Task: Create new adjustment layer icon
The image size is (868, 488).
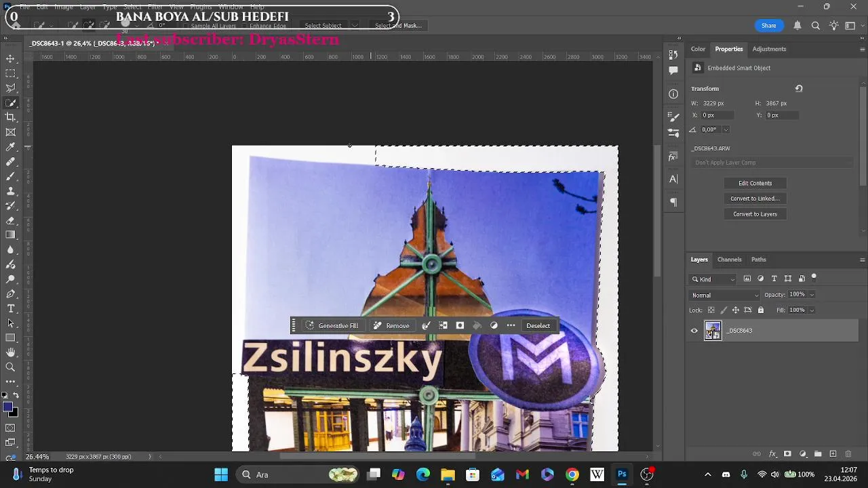Action: coord(803,454)
